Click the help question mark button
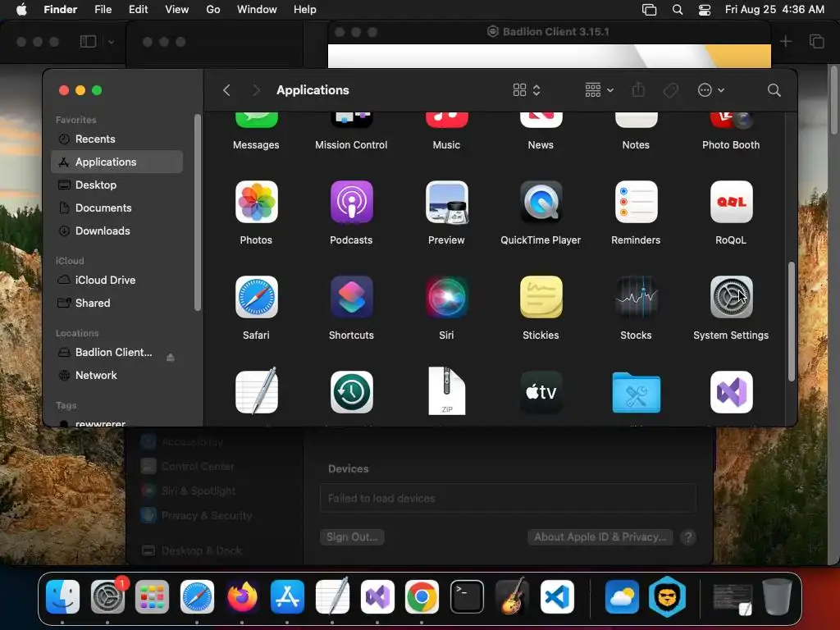 click(688, 536)
